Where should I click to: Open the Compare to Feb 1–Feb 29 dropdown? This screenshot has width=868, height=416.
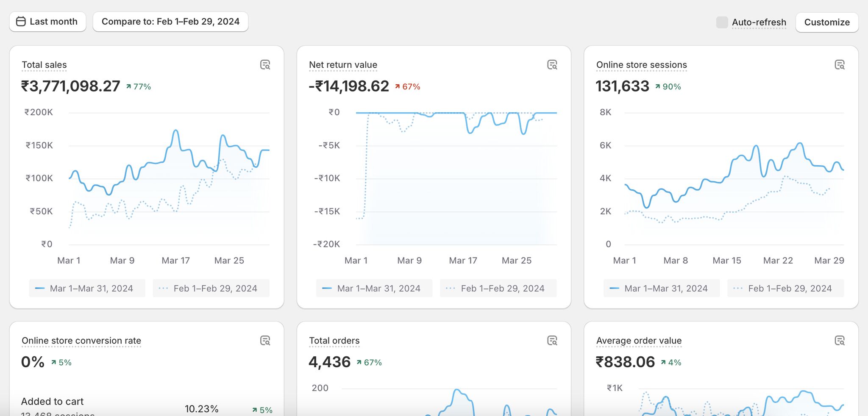(x=170, y=22)
